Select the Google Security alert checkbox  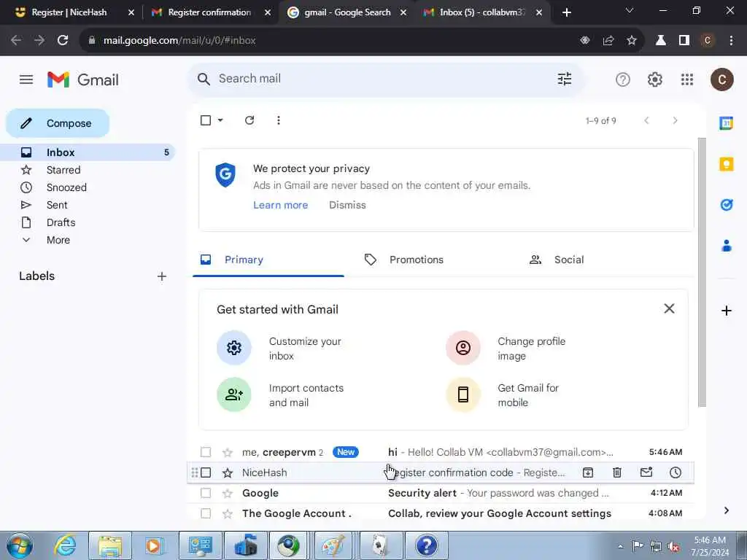(x=205, y=493)
